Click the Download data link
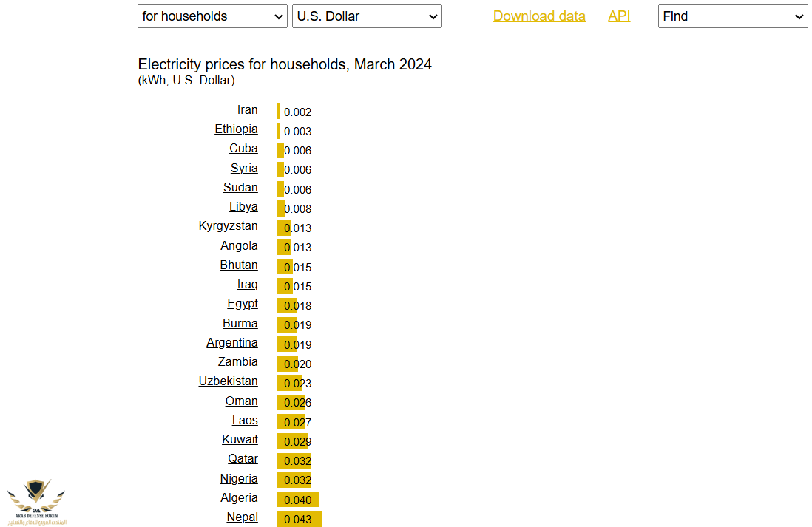Screen dimensions: 812x527 [539, 16]
